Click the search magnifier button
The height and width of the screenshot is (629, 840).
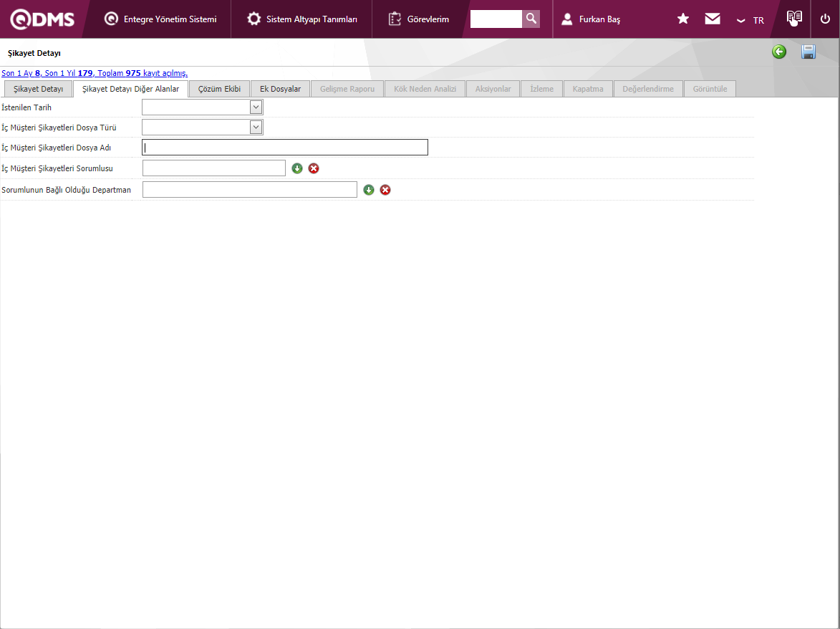point(531,19)
